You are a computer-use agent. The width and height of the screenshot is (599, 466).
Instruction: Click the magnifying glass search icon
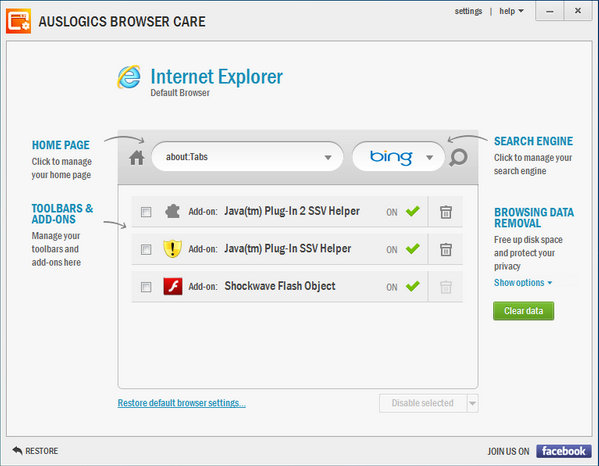pyautogui.click(x=458, y=157)
